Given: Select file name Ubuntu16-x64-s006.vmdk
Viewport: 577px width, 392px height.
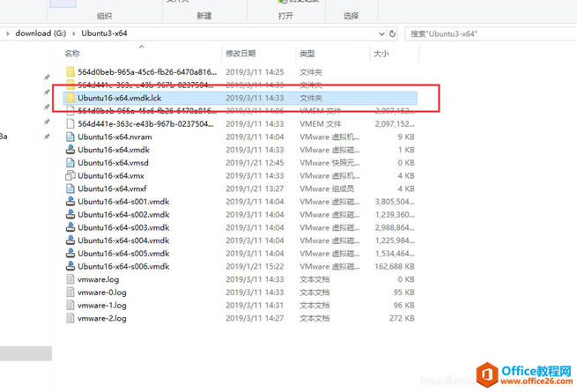Looking at the screenshot, I should (123, 266).
